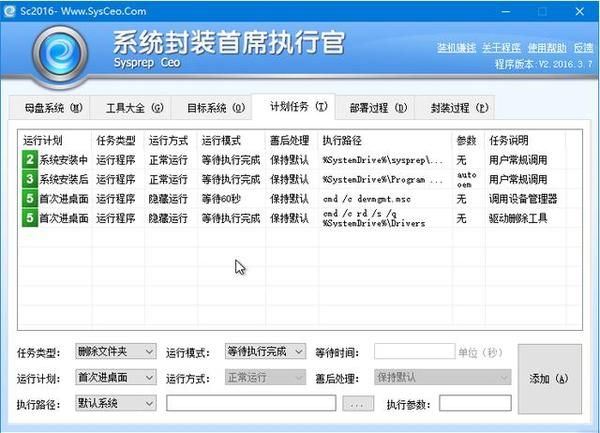Screen dimensions: 600x433
Task: Open the 关于程序 link
Action: pyautogui.click(x=501, y=47)
